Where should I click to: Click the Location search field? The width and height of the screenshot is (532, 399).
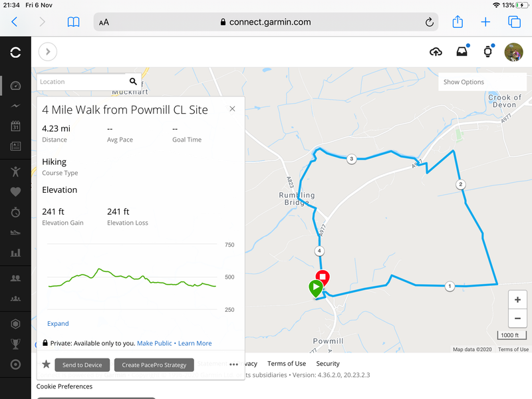point(83,82)
